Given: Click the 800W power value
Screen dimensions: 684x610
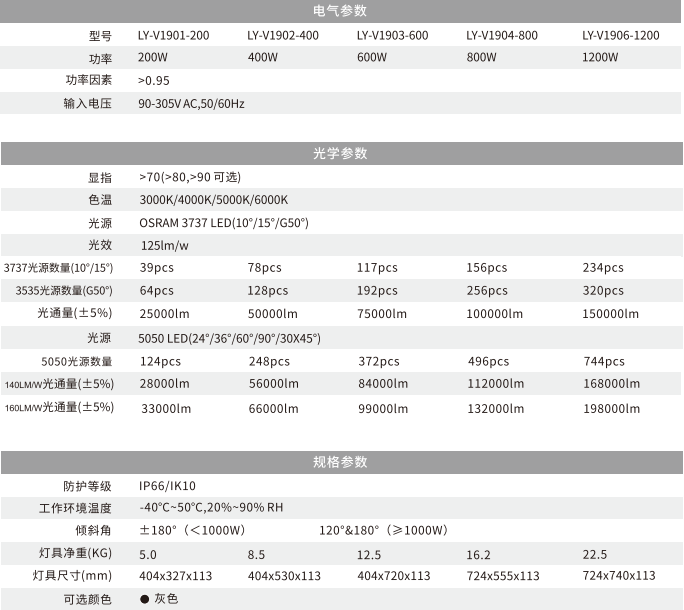Looking at the screenshot, I should [481, 57].
